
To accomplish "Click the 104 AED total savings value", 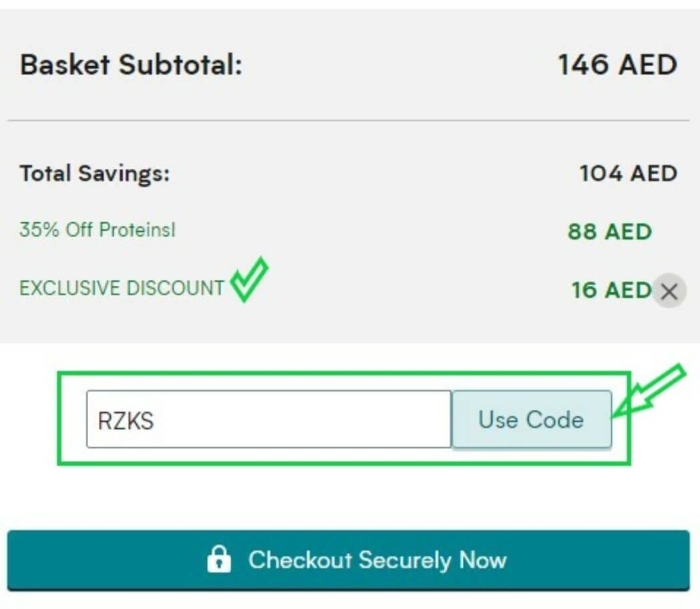I will pyautogui.click(x=628, y=173).
